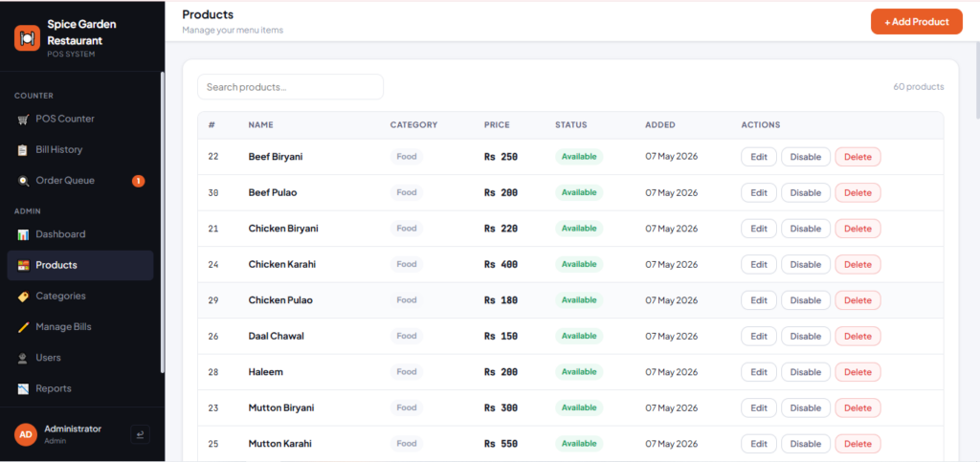Open Users via person icon
The width and height of the screenshot is (980, 462).
23,358
